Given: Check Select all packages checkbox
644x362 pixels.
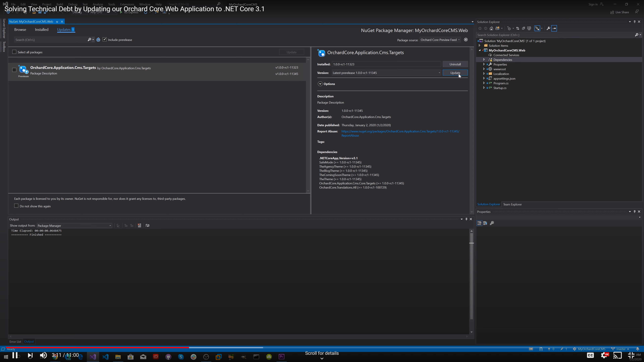Looking at the screenshot, I should 14,52.
